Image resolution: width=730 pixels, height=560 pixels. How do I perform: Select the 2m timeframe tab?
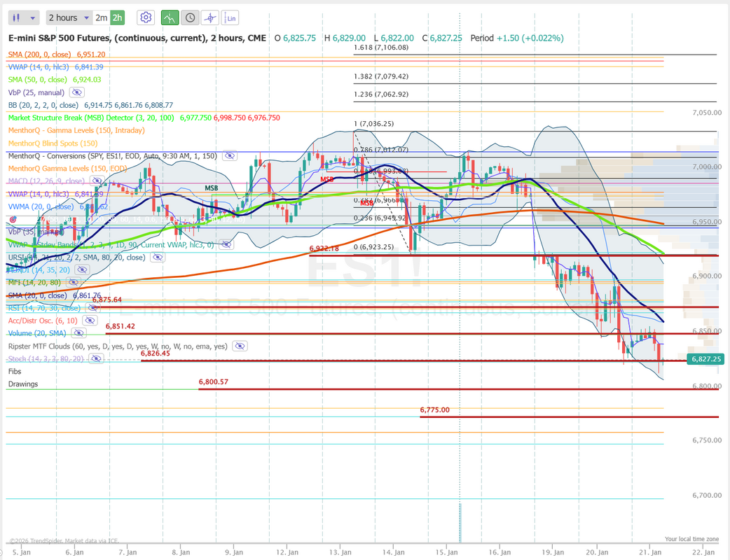[102, 17]
